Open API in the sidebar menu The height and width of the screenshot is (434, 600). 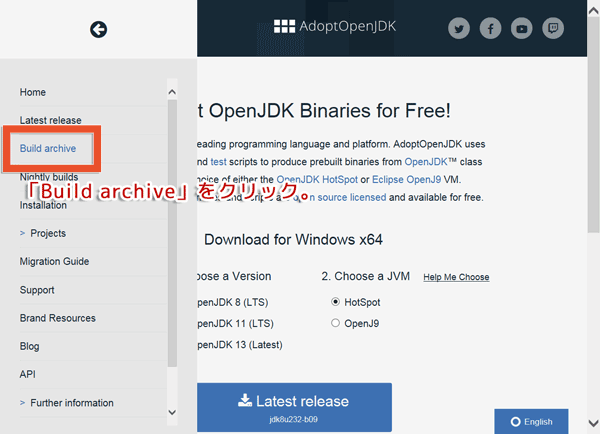click(28, 374)
